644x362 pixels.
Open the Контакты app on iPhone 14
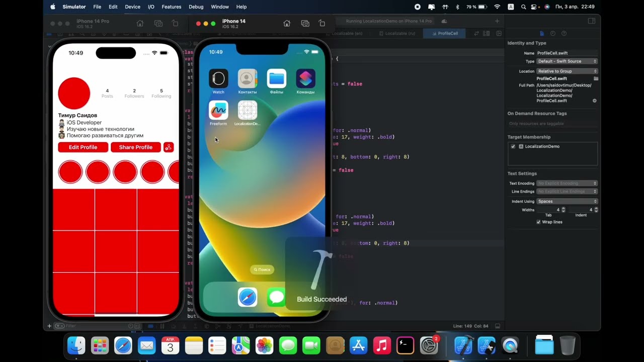point(248,78)
